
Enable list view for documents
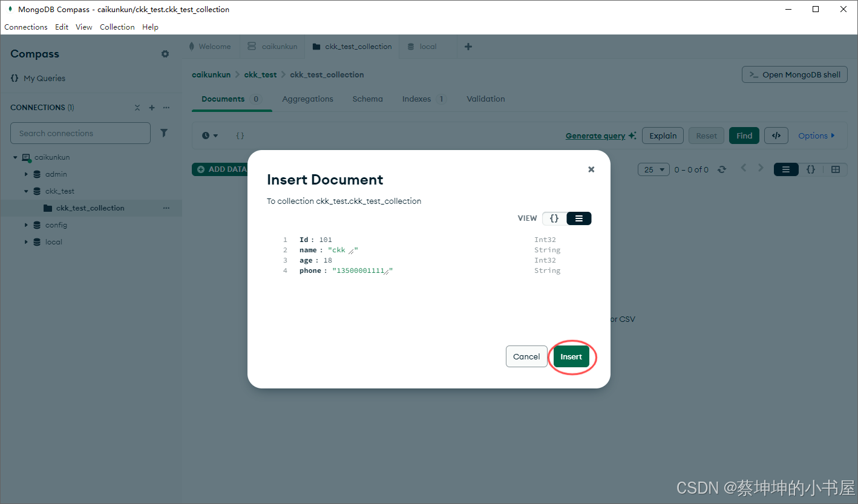tap(786, 169)
